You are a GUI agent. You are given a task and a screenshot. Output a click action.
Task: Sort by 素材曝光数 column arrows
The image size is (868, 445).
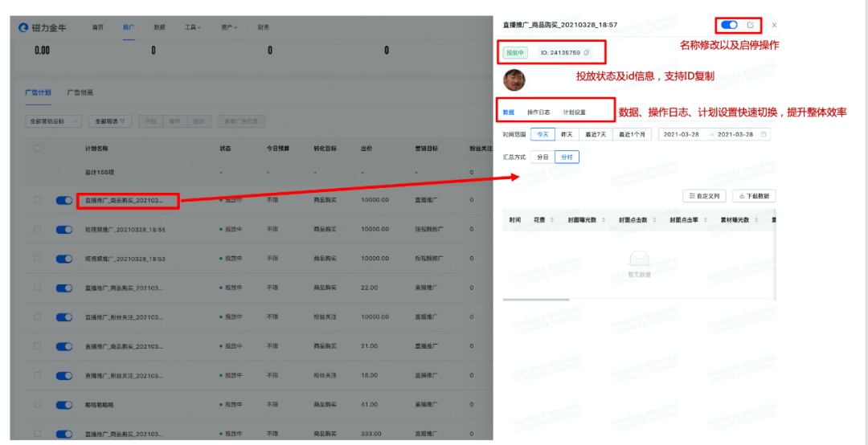point(755,220)
